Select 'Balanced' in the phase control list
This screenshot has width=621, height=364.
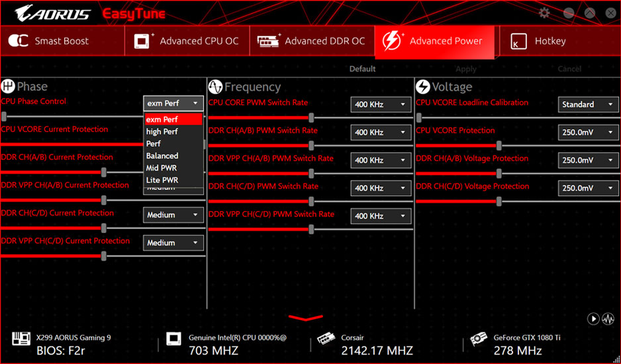pos(162,156)
